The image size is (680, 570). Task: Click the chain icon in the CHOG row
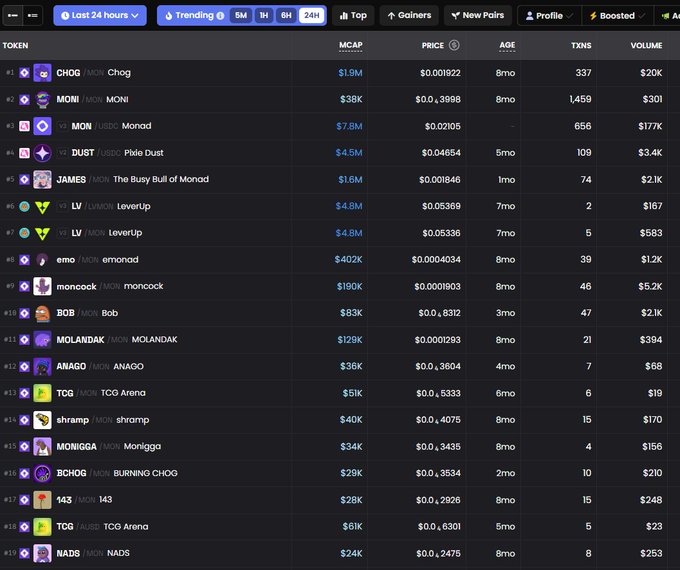tap(24, 72)
